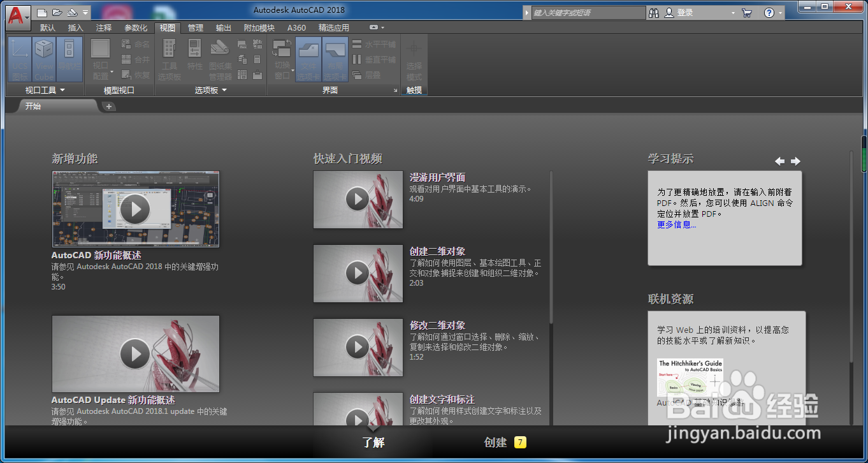The width and height of the screenshot is (868, 463).
Task: Click the Open file icon in quick access
Action: coord(57,12)
